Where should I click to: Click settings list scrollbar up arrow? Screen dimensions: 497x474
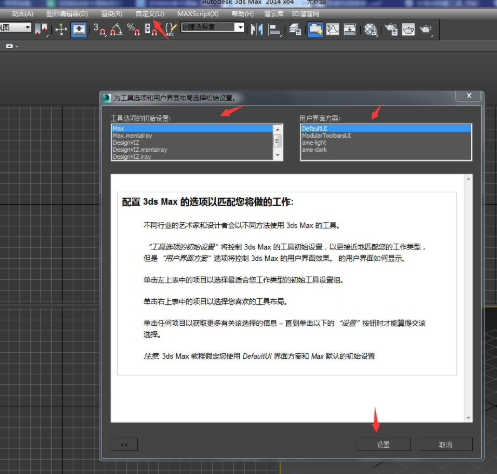tap(277, 129)
